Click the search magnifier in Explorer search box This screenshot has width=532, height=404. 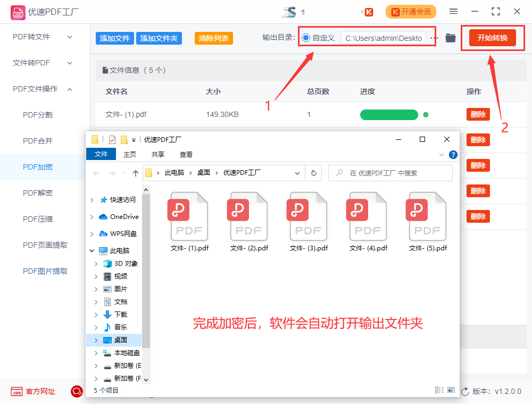coord(339,173)
